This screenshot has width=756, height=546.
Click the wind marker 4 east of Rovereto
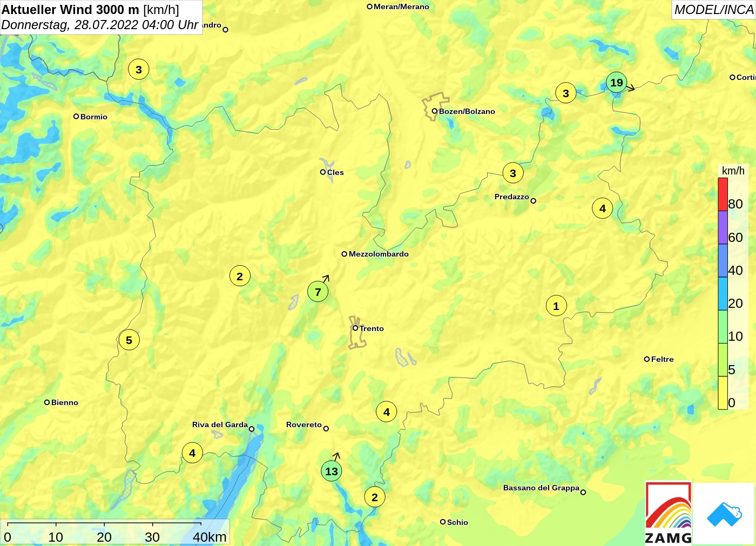click(x=387, y=412)
